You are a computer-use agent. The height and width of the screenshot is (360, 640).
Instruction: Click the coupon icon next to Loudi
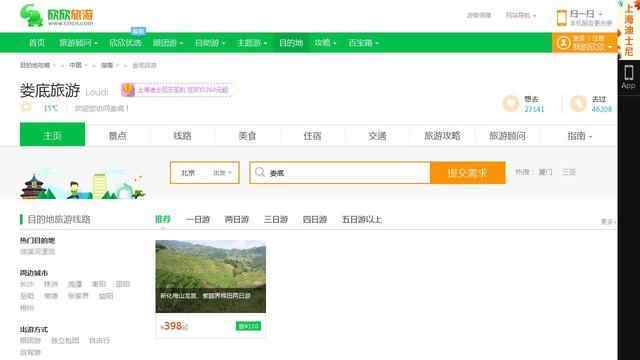tap(128, 90)
